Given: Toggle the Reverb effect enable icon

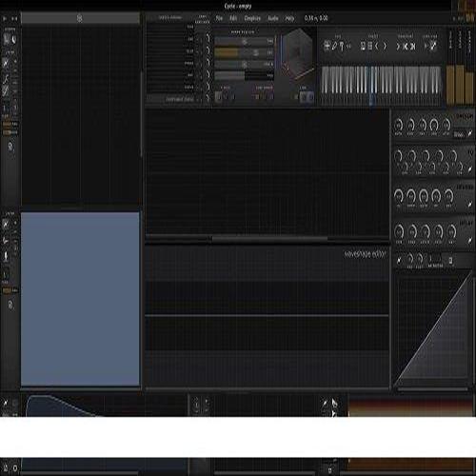Looking at the screenshot, I should pos(470,205).
